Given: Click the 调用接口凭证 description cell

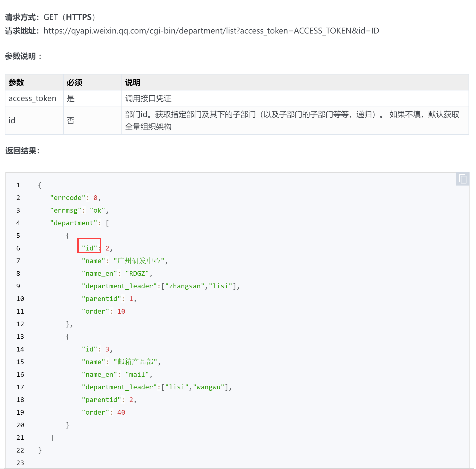Looking at the screenshot, I should (148, 98).
